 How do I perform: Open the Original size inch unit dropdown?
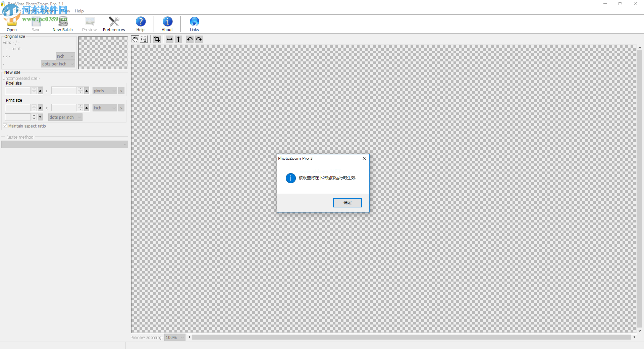65,56
